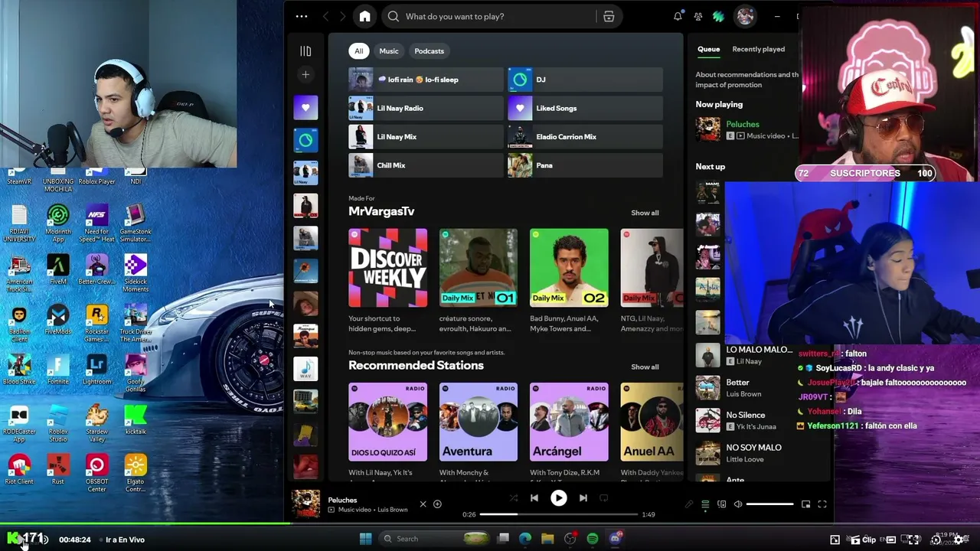Open the lofi rain lo-fi sleep playlist

point(426,80)
